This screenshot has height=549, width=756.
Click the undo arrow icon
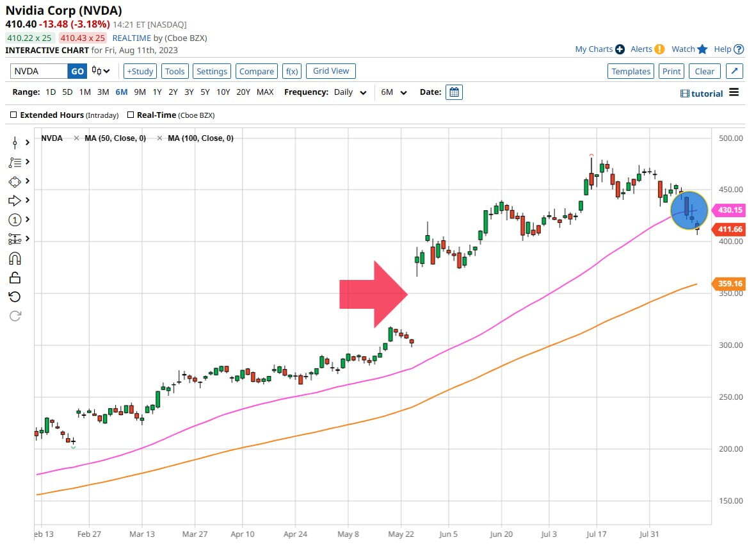click(x=15, y=297)
